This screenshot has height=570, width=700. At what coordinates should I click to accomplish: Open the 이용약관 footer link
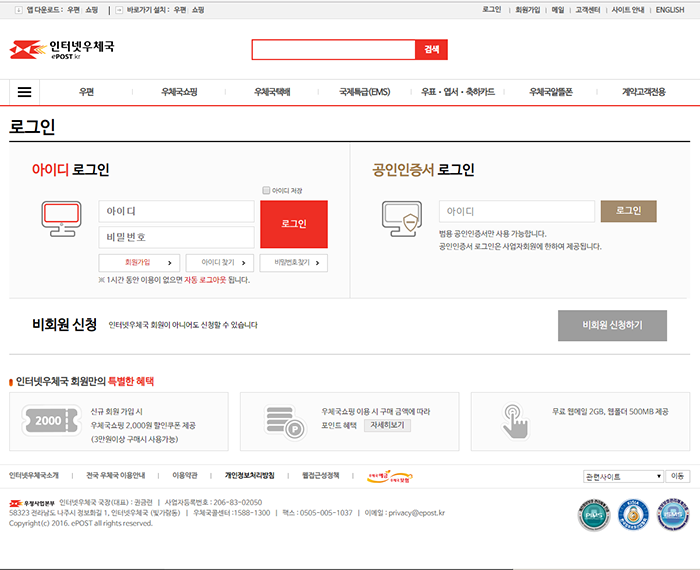point(185,476)
